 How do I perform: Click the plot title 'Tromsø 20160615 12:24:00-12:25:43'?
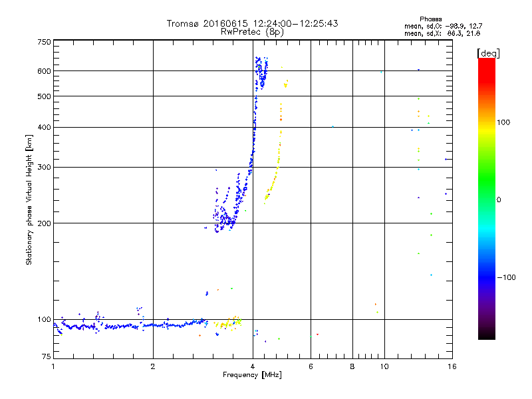click(252, 23)
